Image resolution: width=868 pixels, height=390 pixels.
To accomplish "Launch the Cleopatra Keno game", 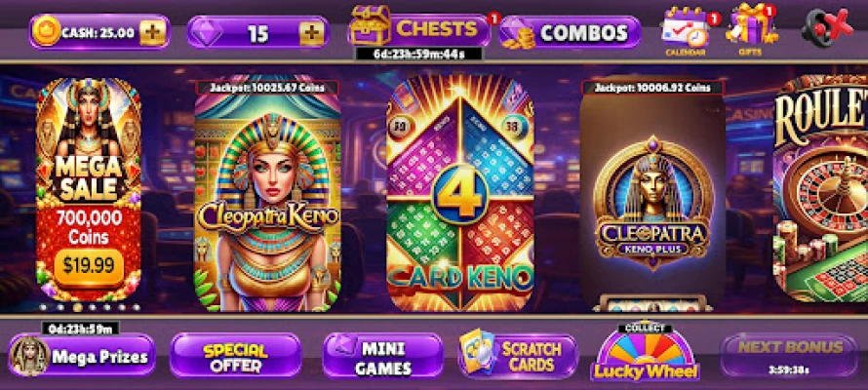I will pos(268,195).
